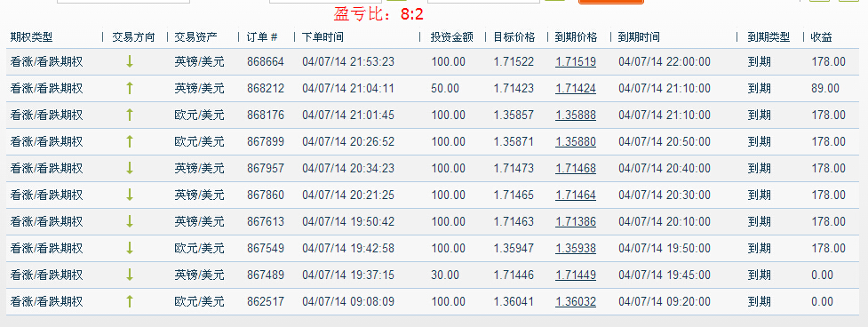Sort by 到期价格 column header
This screenshot has width=868, height=327.
(x=577, y=37)
